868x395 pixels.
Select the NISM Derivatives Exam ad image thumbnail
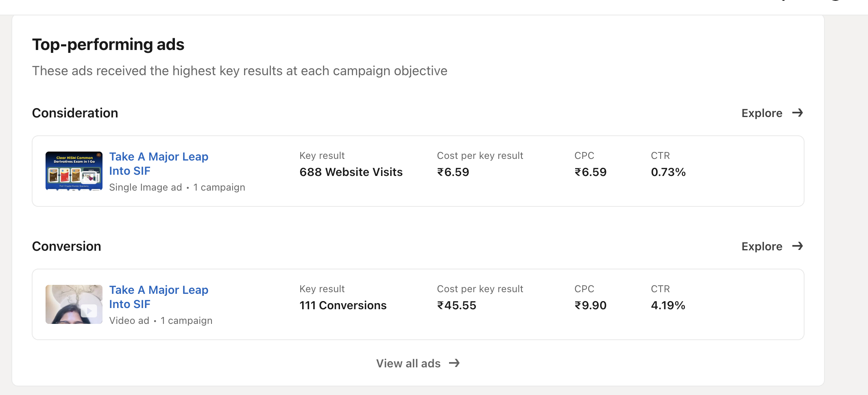coord(74,171)
